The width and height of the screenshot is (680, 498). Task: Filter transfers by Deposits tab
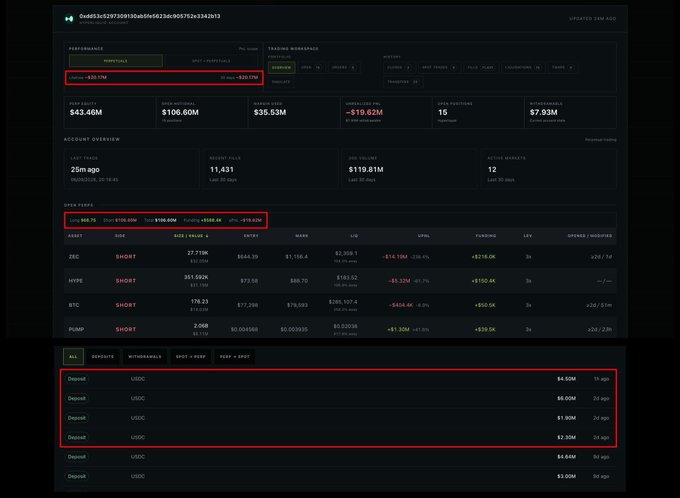[x=103, y=357]
